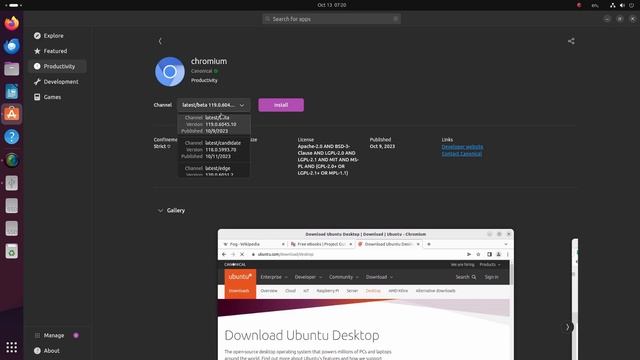The image size is (640, 360).
Task: Open the Files manager dock icon
Action: click(11, 69)
